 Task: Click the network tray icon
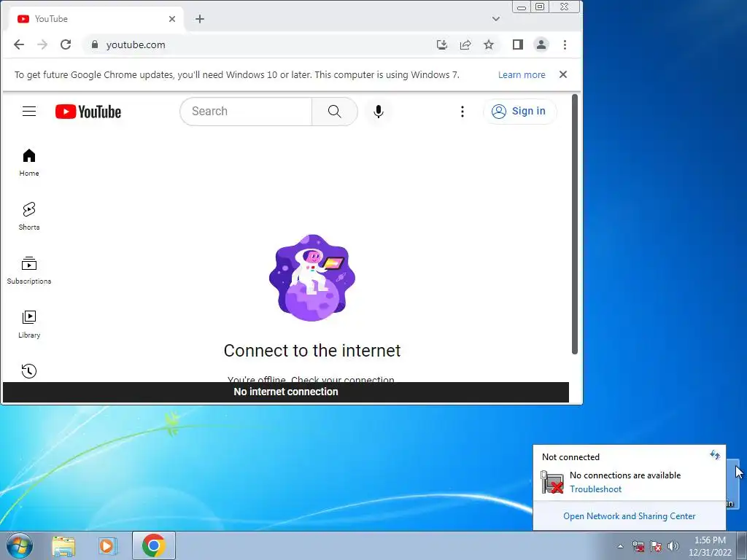point(638,546)
